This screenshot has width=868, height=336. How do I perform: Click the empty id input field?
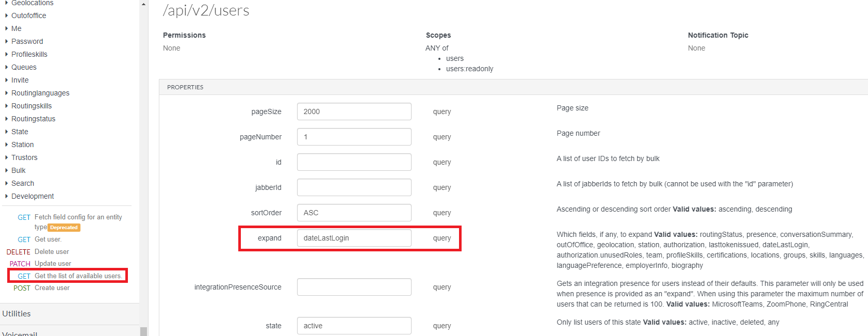click(354, 162)
